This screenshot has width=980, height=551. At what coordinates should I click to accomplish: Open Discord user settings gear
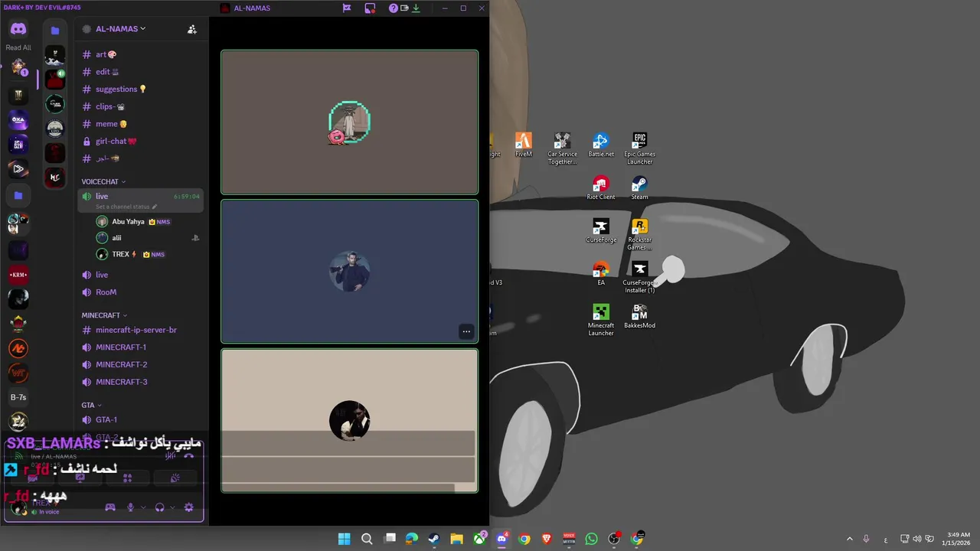[188, 507]
